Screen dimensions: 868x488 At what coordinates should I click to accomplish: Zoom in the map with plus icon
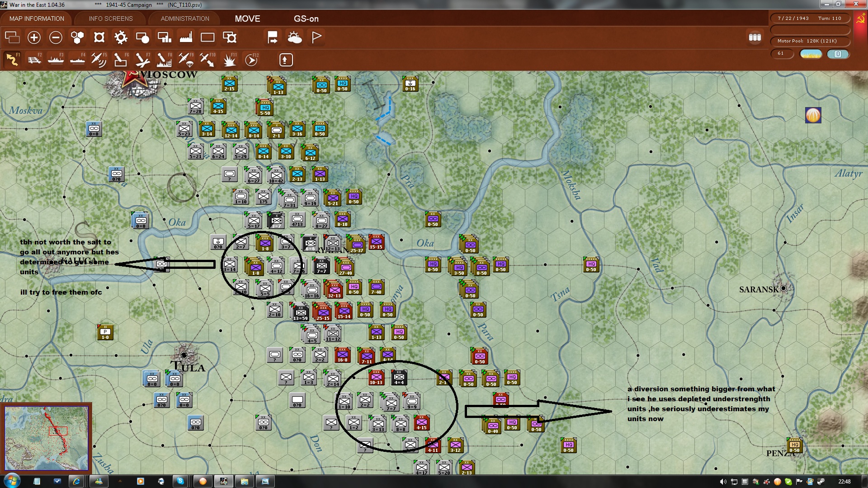[x=34, y=38]
